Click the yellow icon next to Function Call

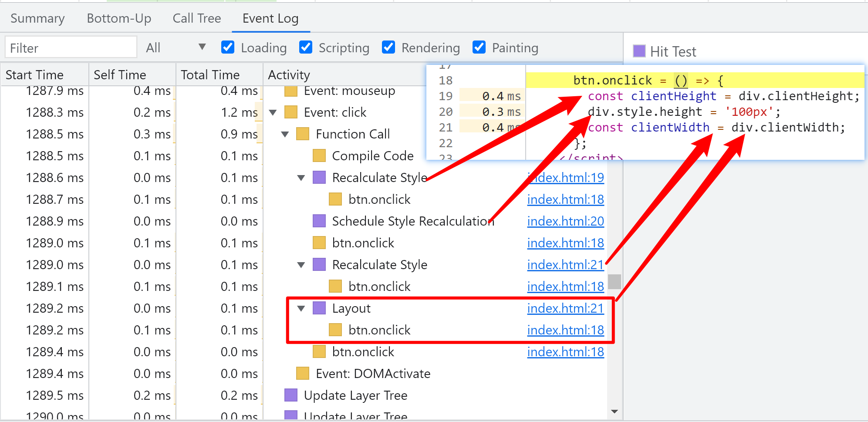[x=302, y=134]
